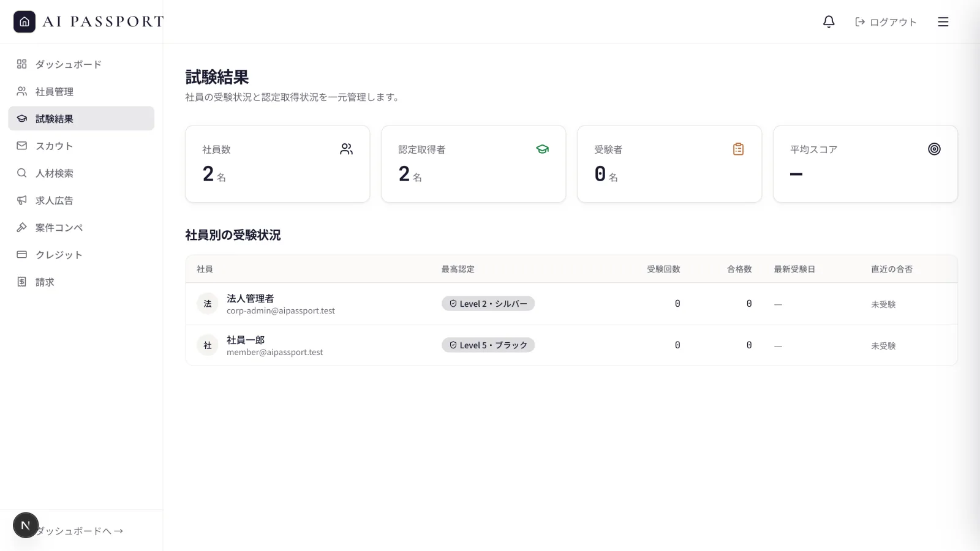Click the Level 5・ブラック badge

pyautogui.click(x=488, y=345)
